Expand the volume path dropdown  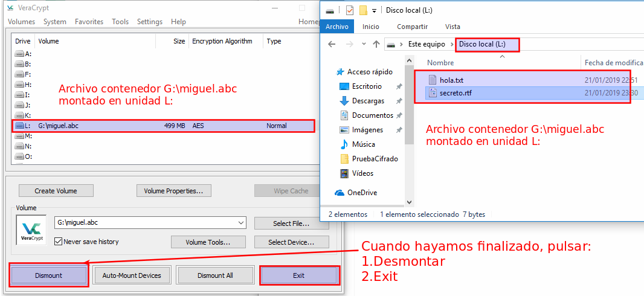click(241, 222)
